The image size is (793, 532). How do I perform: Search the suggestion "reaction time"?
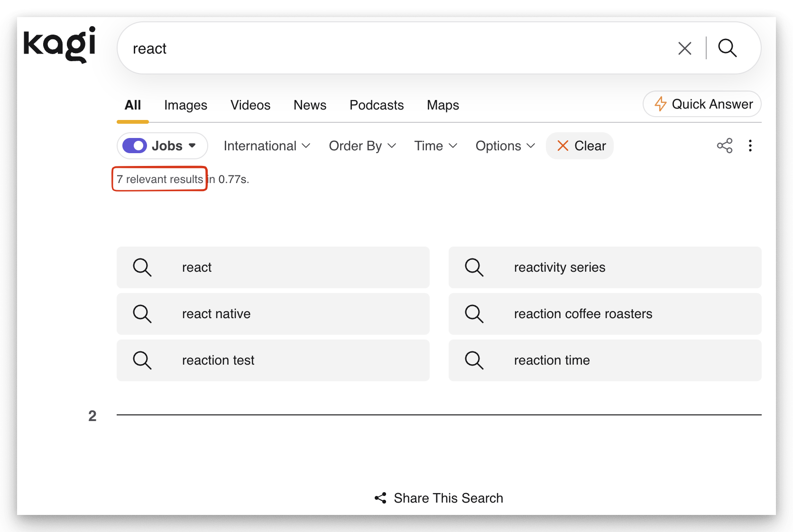click(605, 360)
